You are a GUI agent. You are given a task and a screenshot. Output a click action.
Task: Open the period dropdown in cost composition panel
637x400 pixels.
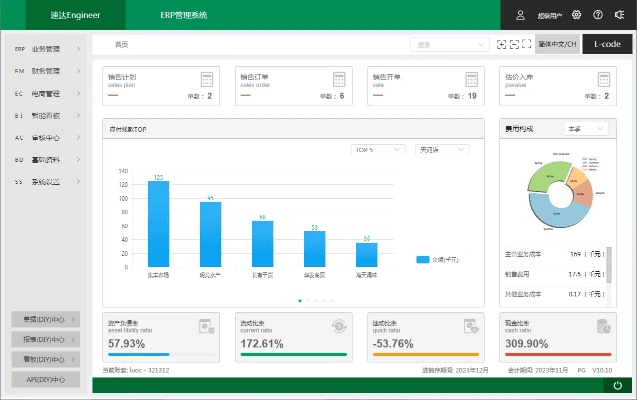586,129
